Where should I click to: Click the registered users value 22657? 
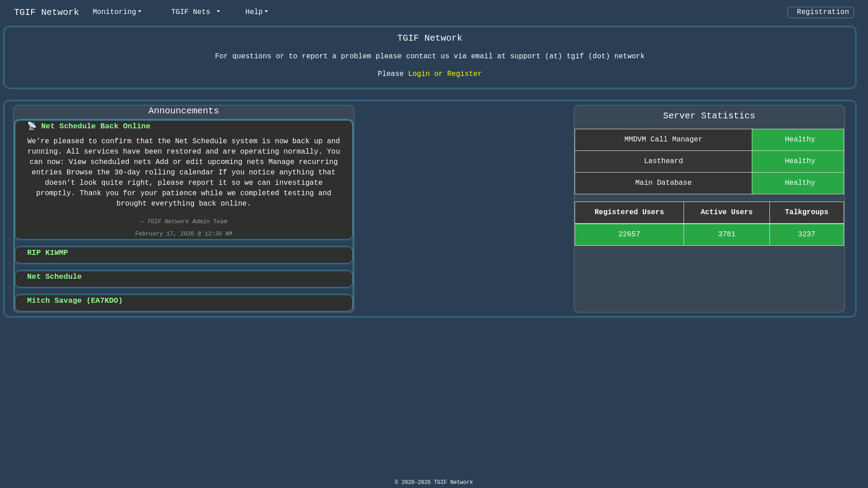(x=629, y=235)
